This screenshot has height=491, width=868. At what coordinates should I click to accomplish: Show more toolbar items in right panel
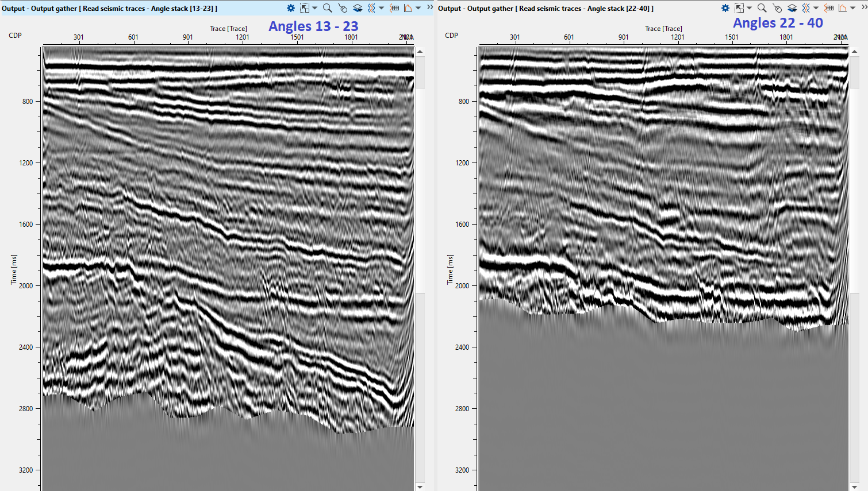coord(863,7)
